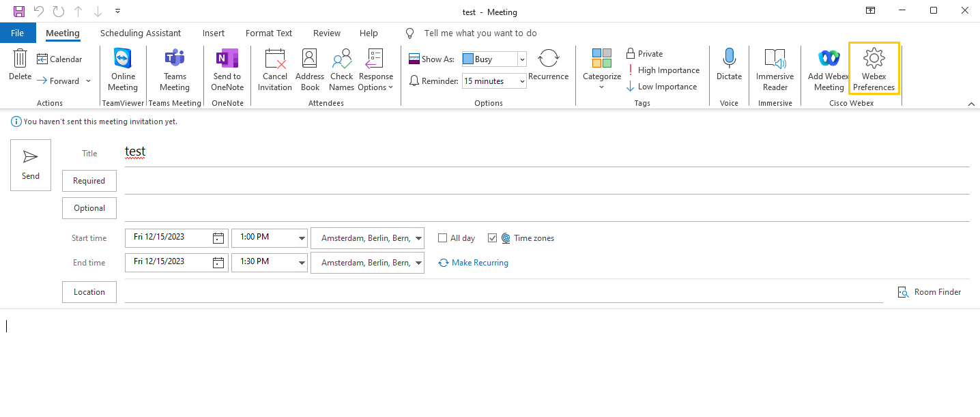Open the Format Text tab
This screenshot has width=980, height=417.
268,33
